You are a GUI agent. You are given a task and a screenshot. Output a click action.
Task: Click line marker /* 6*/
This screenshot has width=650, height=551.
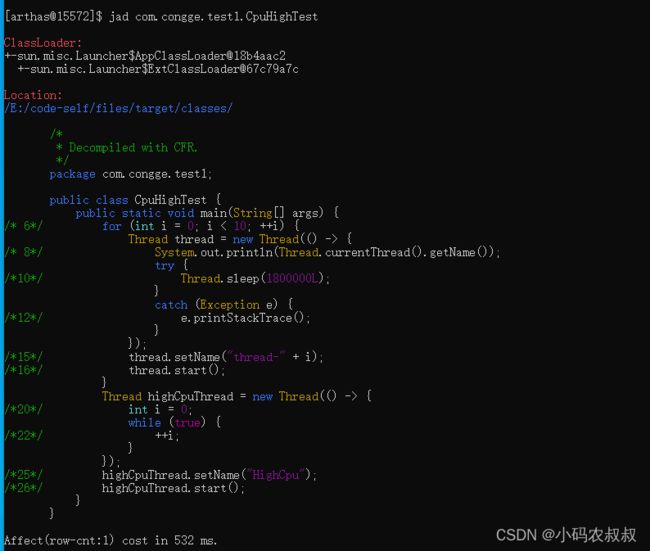[24, 226]
